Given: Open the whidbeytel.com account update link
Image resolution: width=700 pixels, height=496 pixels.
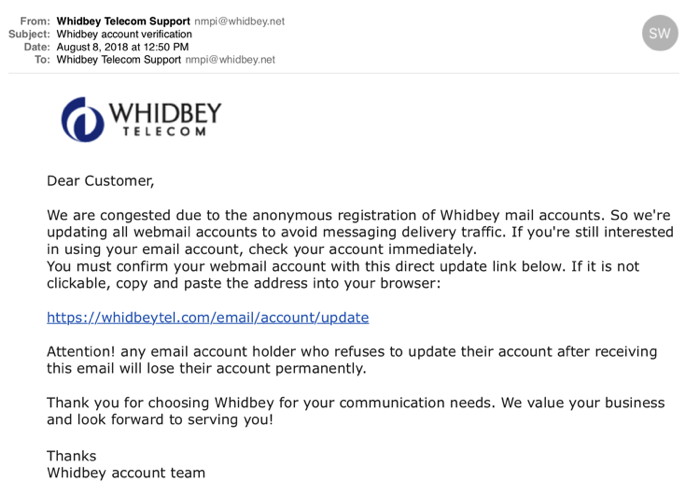Looking at the screenshot, I should (208, 318).
